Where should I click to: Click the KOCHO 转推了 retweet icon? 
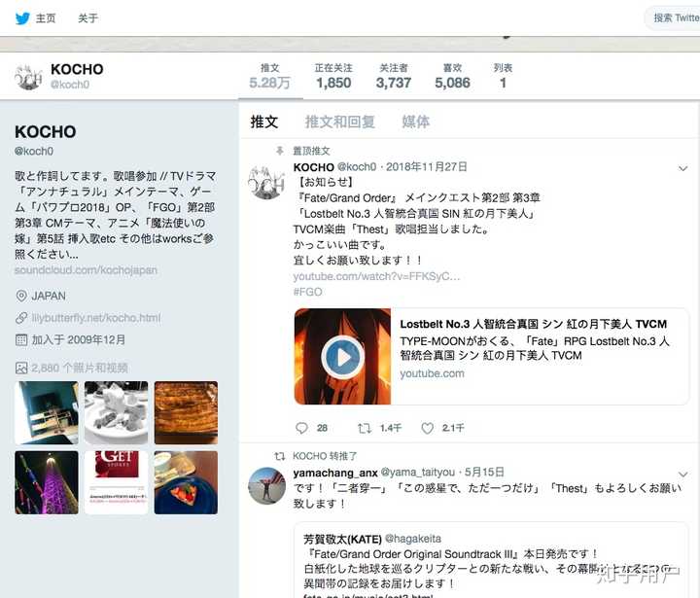tap(280, 456)
